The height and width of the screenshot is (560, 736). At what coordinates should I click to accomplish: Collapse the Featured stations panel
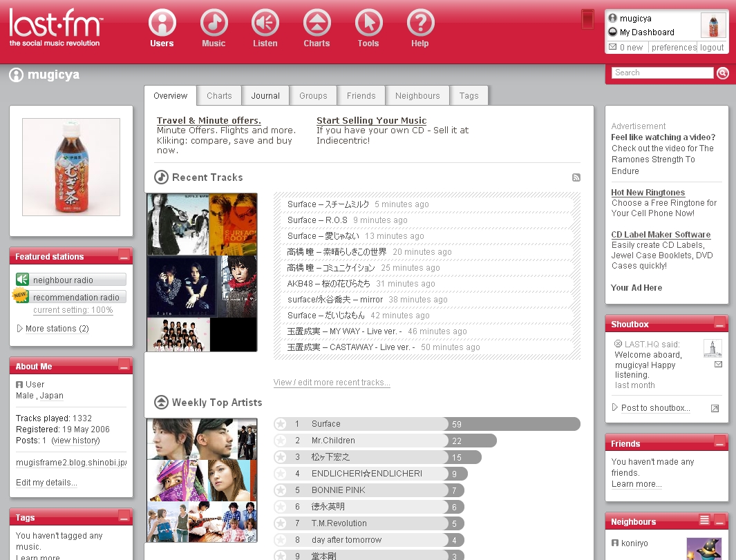pyautogui.click(x=124, y=256)
